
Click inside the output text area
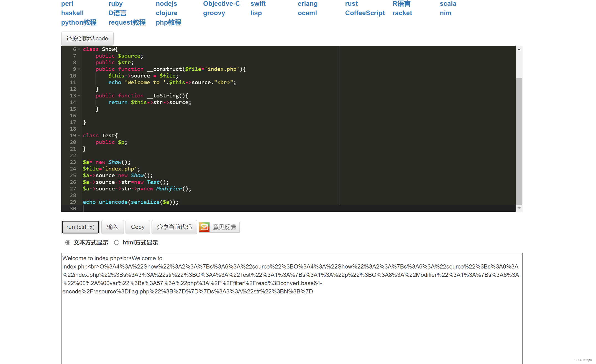[x=291, y=327]
